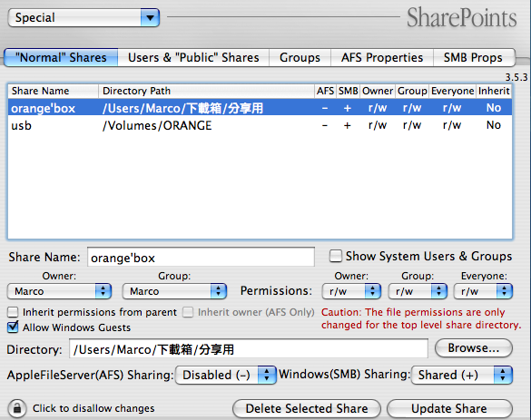Uncheck Allow Windows Guests
The image size is (531, 420).
pos(13,327)
